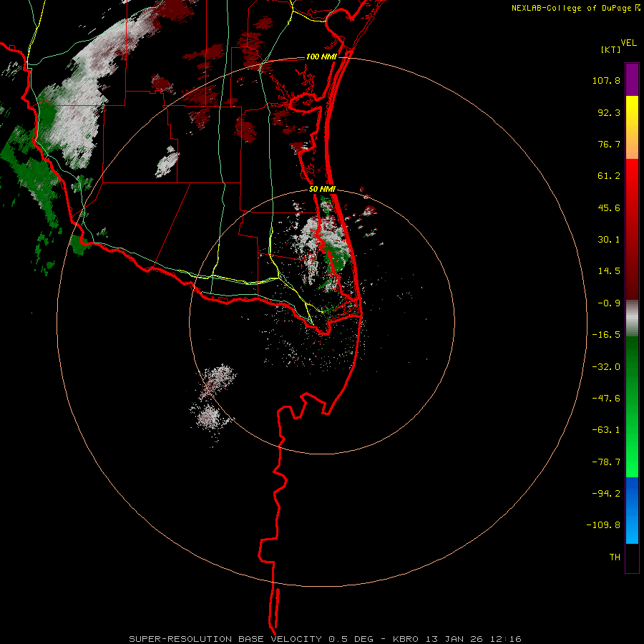The width and height of the screenshot is (644, 644).
Task: Click the 100 NMI range ring label
Action: (x=321, y=57)
